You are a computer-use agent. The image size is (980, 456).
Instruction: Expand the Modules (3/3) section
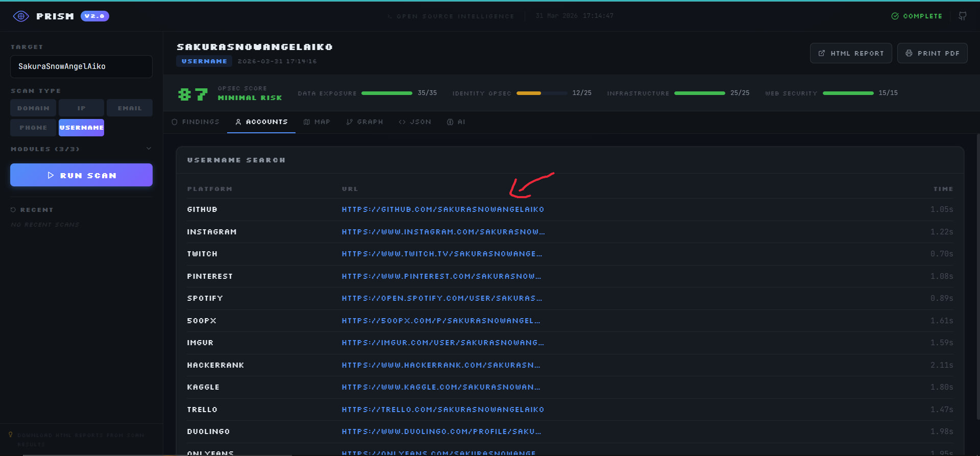coord(82,149)
